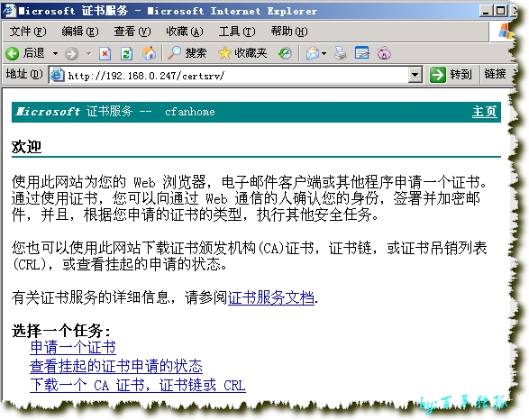The image size is (529, 420).
Task: Open the Back history dropdown arrow
Action: [x=55, y=53]
